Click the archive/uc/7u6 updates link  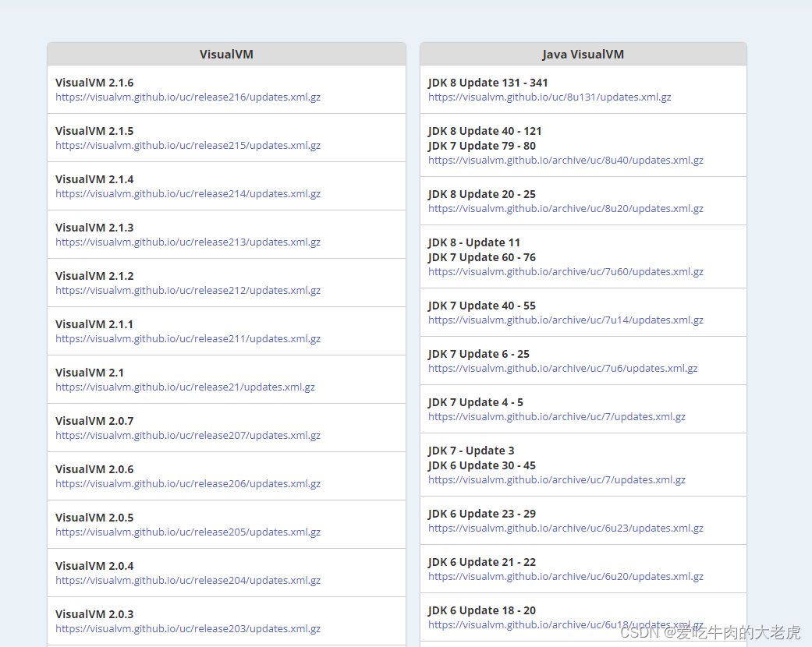pos(563,369)
